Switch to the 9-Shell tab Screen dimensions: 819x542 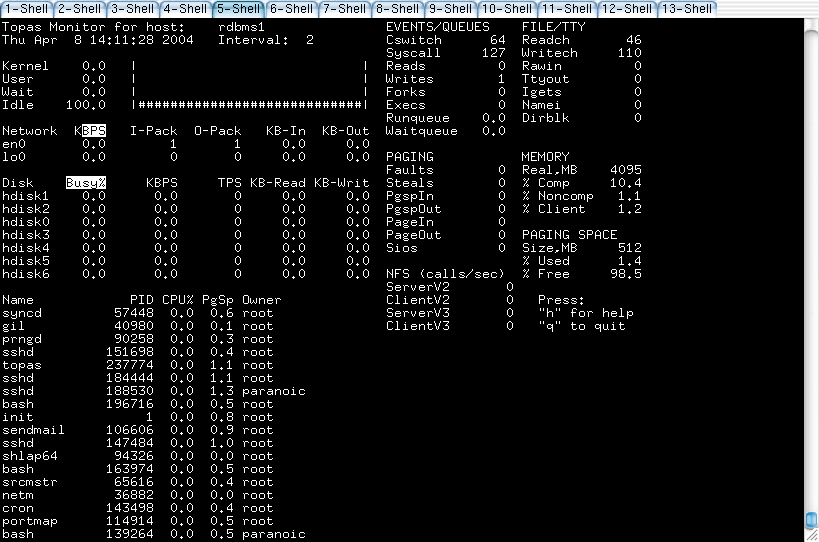click(450, 8)
